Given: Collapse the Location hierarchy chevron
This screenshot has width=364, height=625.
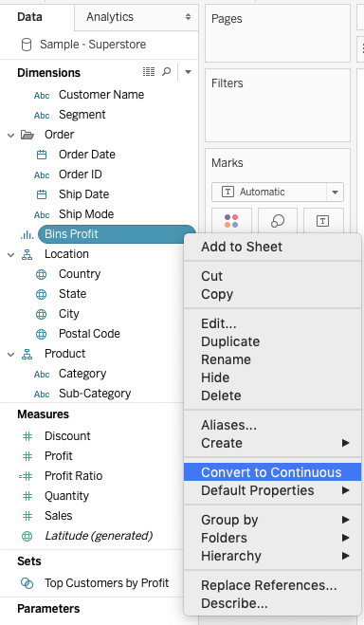Looking at the screenshot, I should (10, 255).
